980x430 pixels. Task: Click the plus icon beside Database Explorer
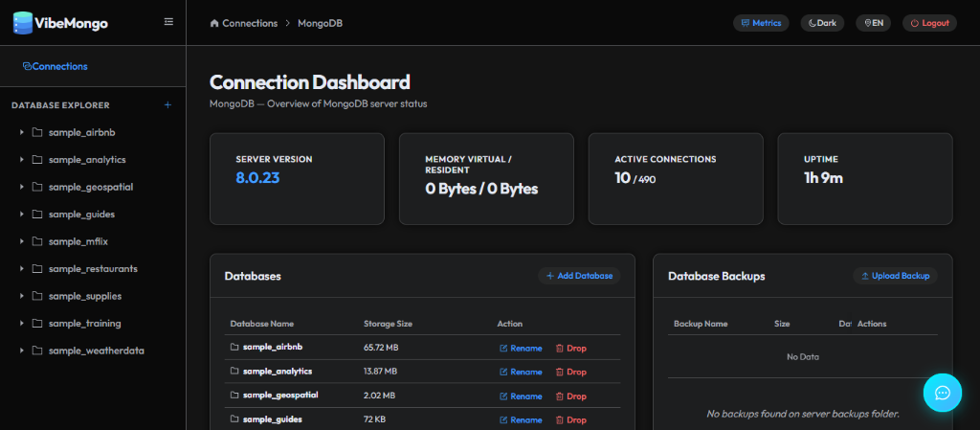tap(167, 105)
